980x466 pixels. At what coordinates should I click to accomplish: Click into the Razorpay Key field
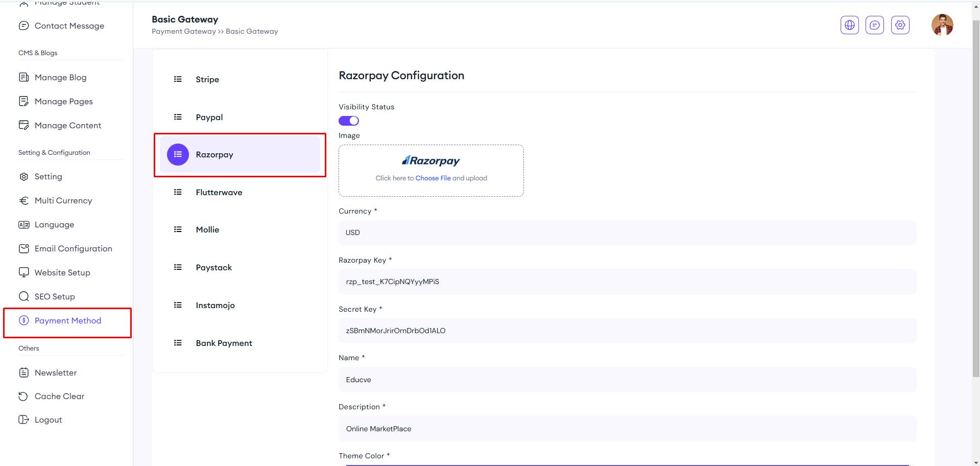pos(627,282)
